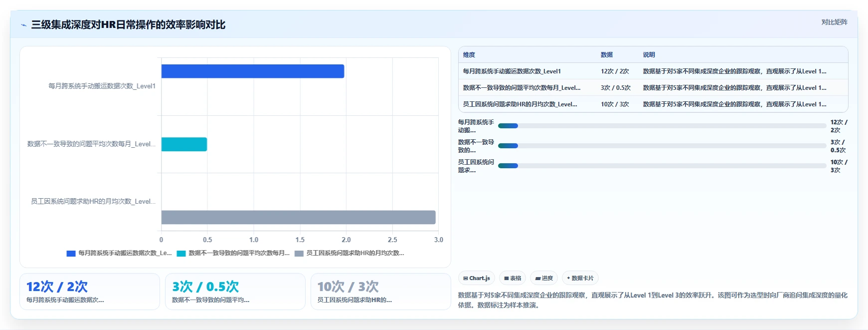Screen dimensions: 868x330
Task: Click the 1.5 tick on the x-axis
Action: click(x=300, y=240)
